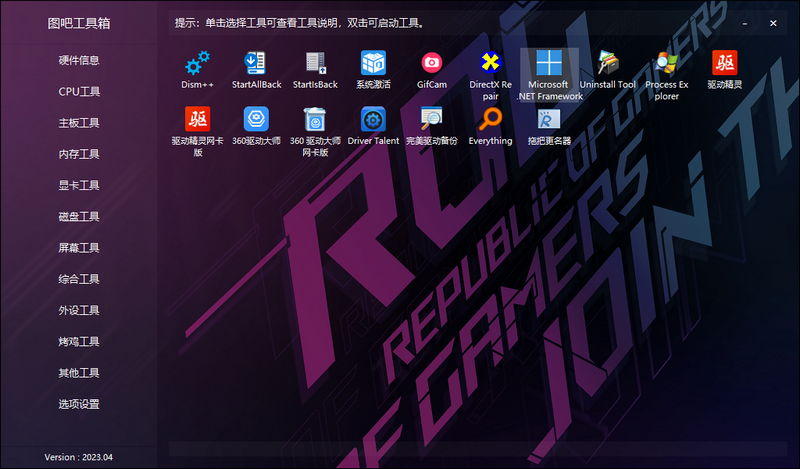Image resolution: width=800 pixels, height=469 pixels.
Task: Open the 显卡工具 category
Action: 79,185
